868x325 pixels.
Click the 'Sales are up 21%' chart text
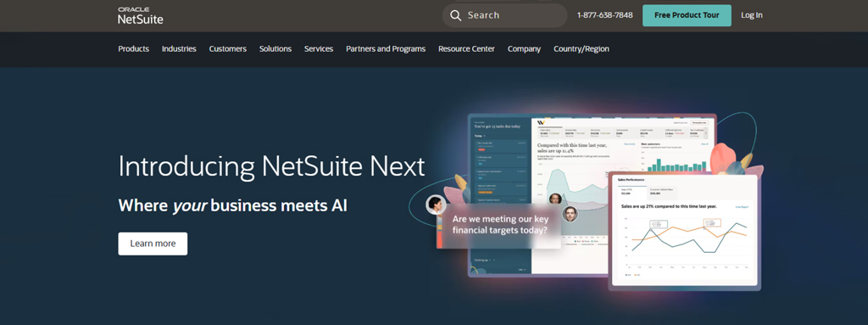[x=669, y=206]
